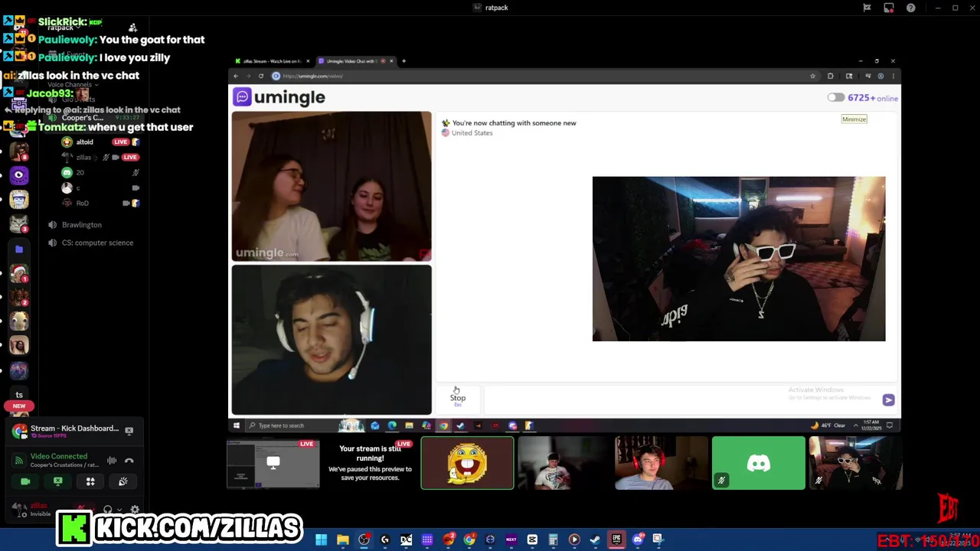This screenshot has height=551, width=980.
Task: Open the calculator icon on bottom taskbar
Action: coord(553,540)
